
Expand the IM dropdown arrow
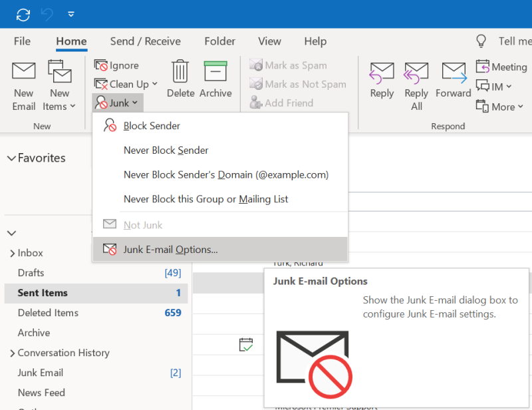pos(509,87)
